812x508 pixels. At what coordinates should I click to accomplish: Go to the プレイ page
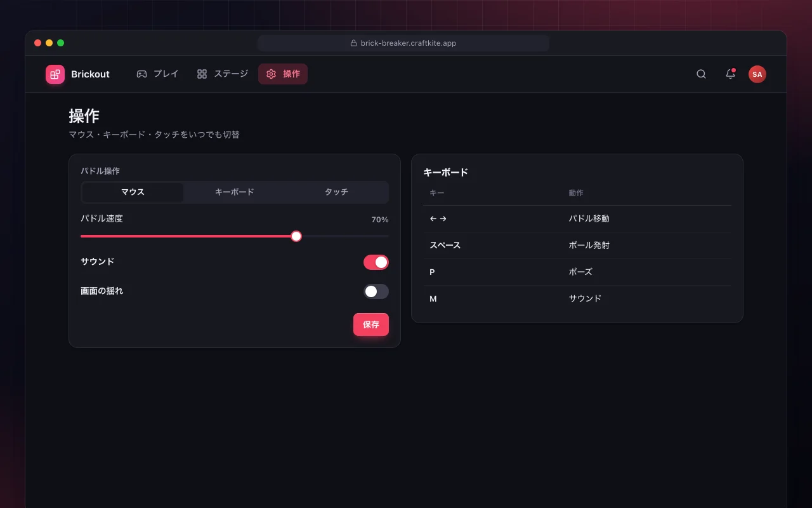(x=157, y=74)
